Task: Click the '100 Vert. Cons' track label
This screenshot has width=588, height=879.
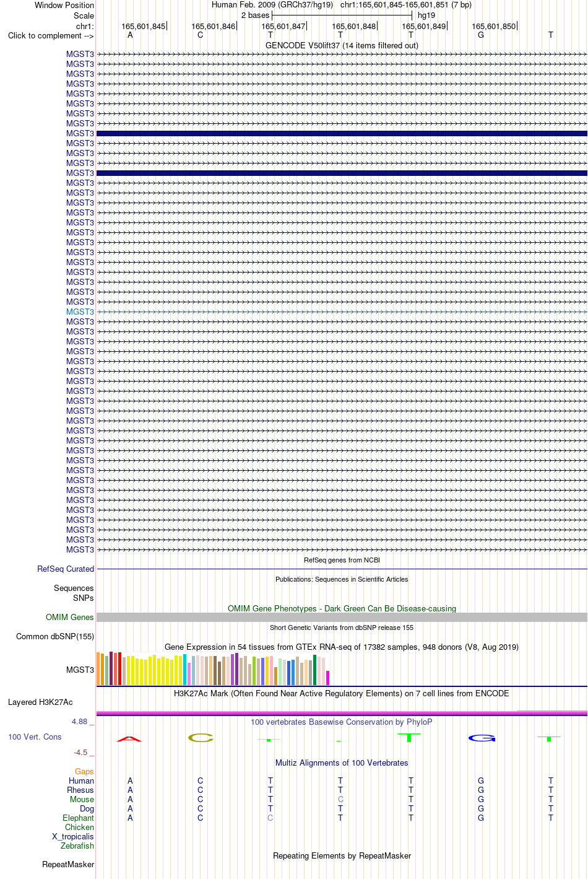Action: [x=35, y=737]
